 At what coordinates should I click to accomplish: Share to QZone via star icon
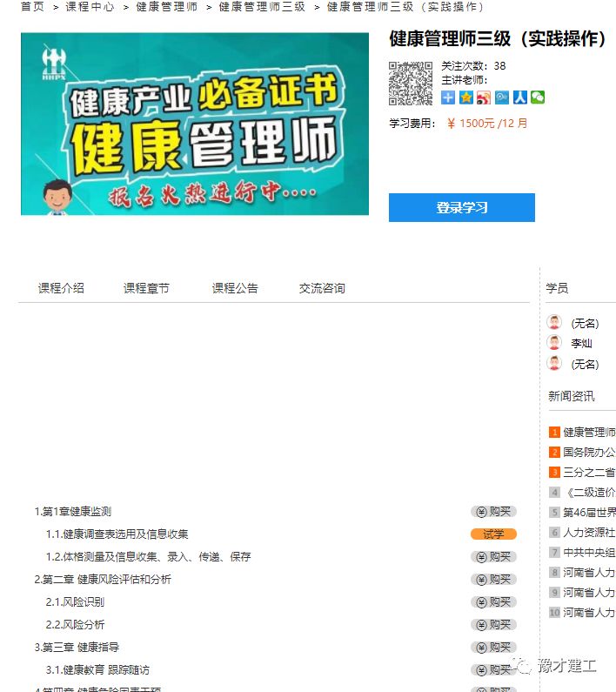pyautogui.click(x=466, y=97)
